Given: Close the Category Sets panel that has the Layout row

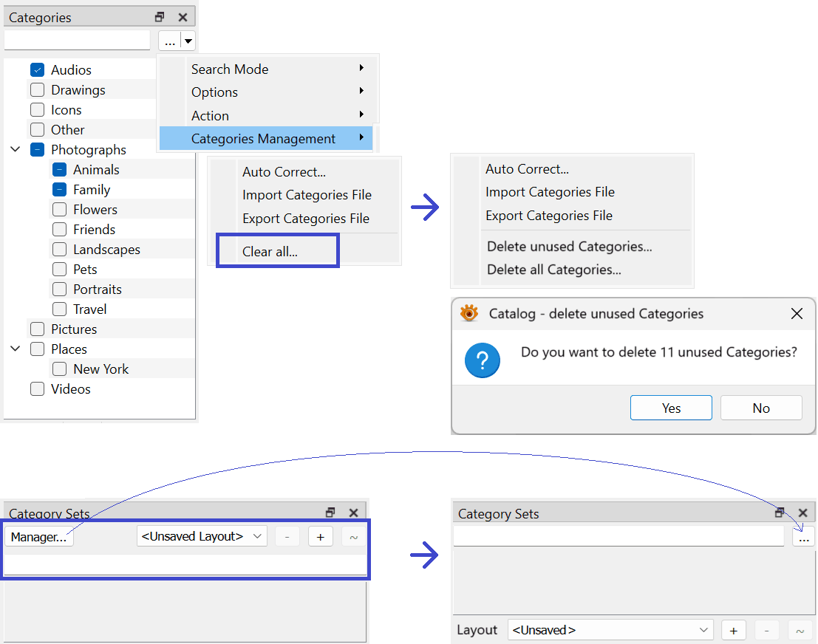Looking at the screenshot, I should coord(803,513).
